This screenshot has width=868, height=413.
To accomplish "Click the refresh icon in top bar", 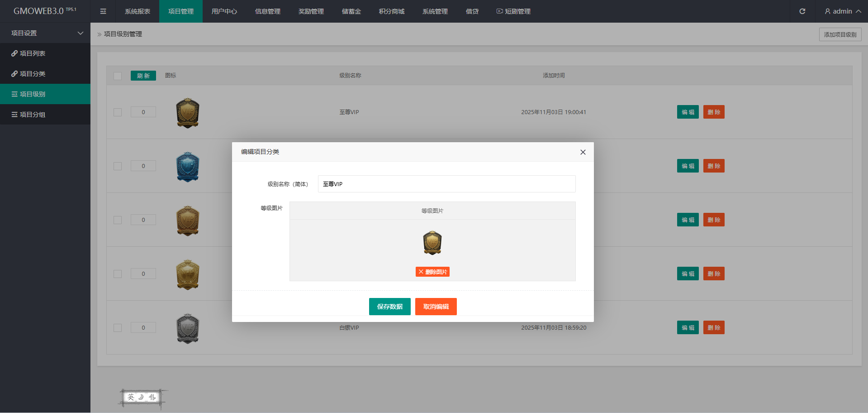I will coord(802,11).
